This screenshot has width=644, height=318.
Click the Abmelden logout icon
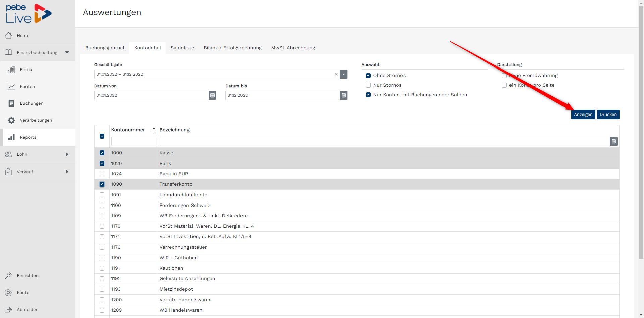(x=8, y=310)
